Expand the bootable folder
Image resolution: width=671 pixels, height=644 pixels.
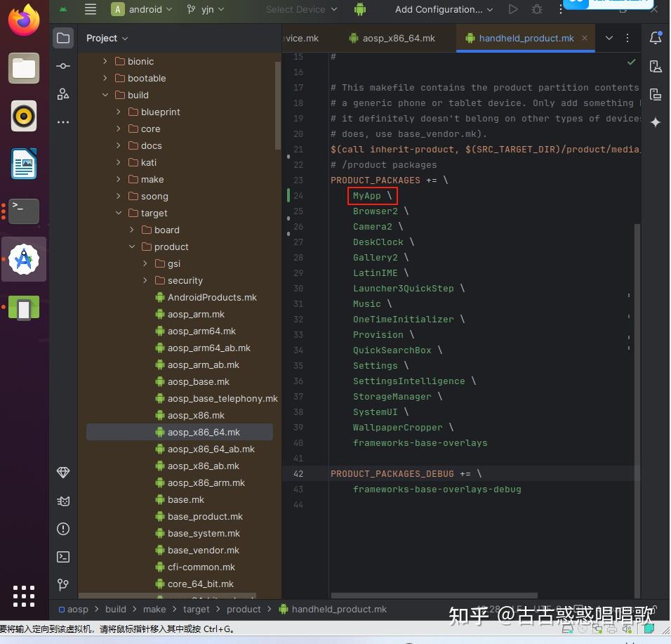pos(105,78)
